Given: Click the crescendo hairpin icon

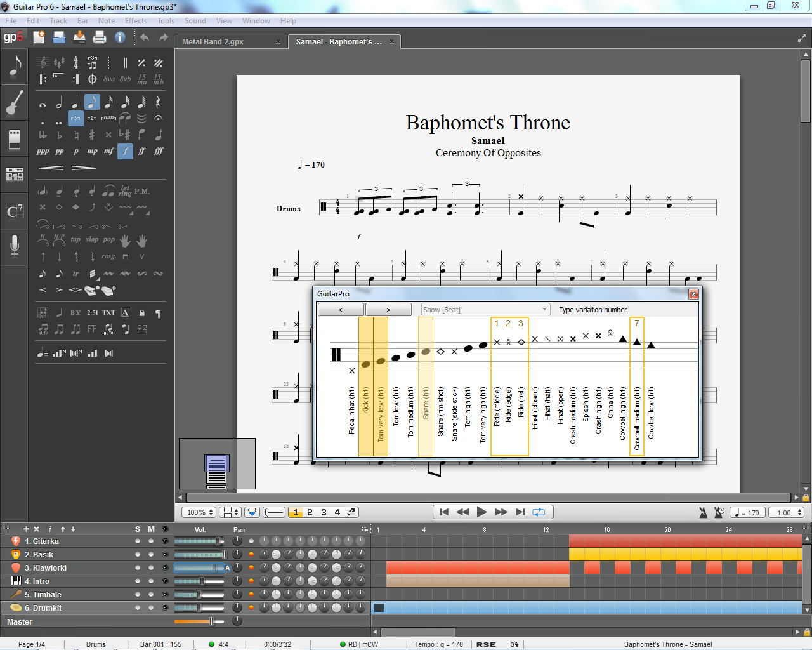Looking at the screenshot, I should [x=51, y=168].
